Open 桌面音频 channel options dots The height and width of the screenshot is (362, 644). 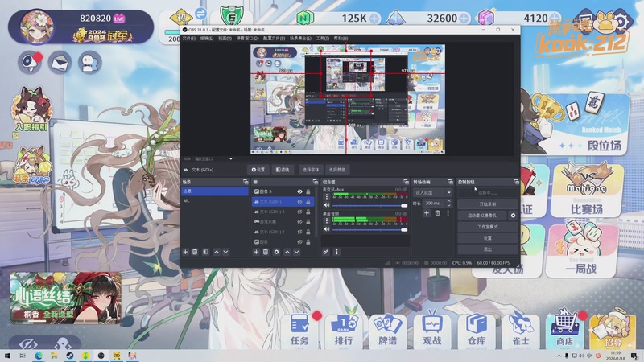pos(327,220)
